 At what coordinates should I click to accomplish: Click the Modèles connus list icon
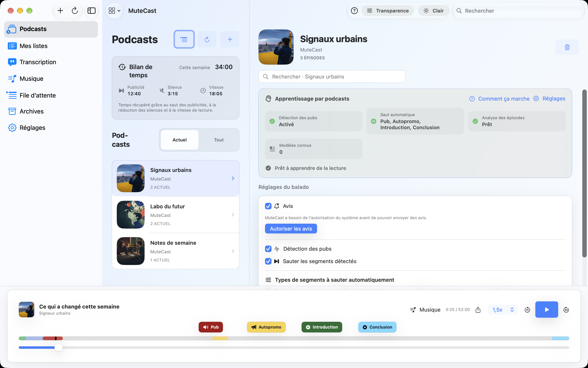pyautogui.click(x=272, y=149)
